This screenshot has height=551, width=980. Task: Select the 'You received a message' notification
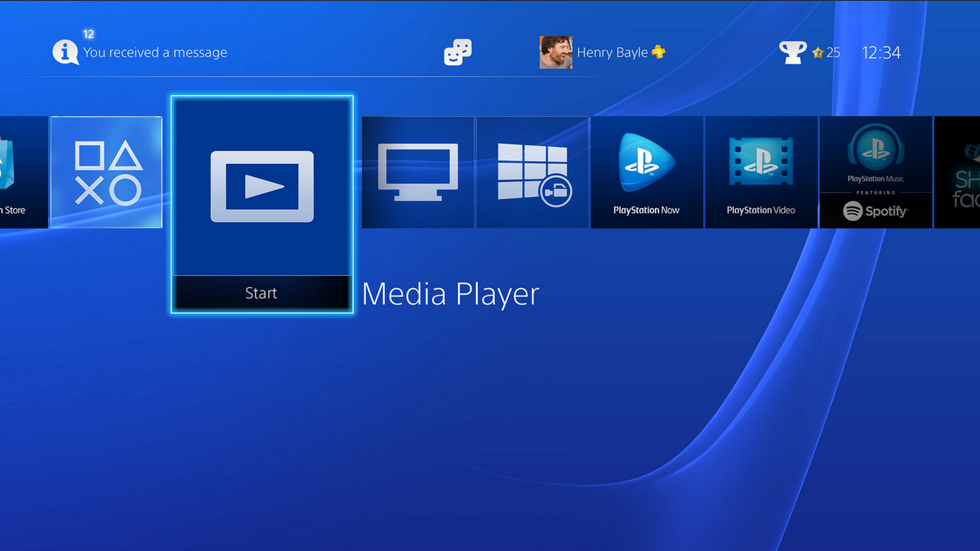[x=155, y=52]
